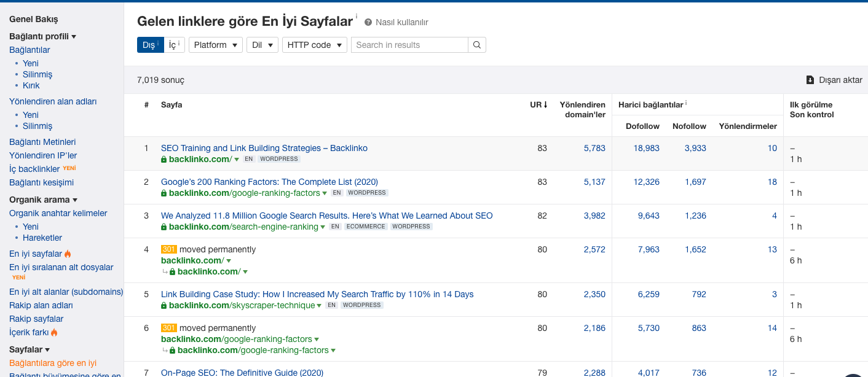Open SEO Training and Link Building Strategies page

pyautogui.click(x=264, y=148)
